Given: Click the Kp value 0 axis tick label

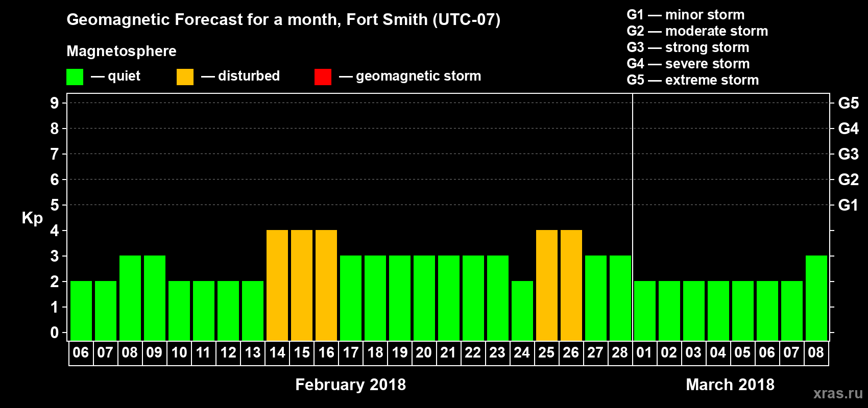Looking at the screenshot, I should coord(55,333).
